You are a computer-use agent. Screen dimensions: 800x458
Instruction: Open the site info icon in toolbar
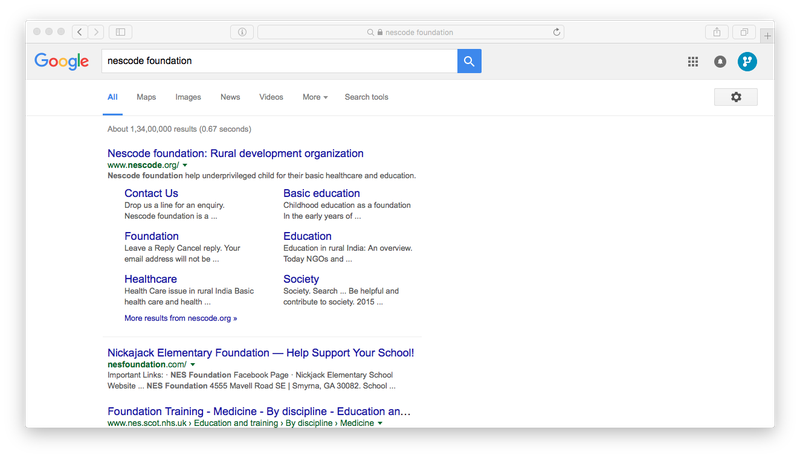click(242, 32)
